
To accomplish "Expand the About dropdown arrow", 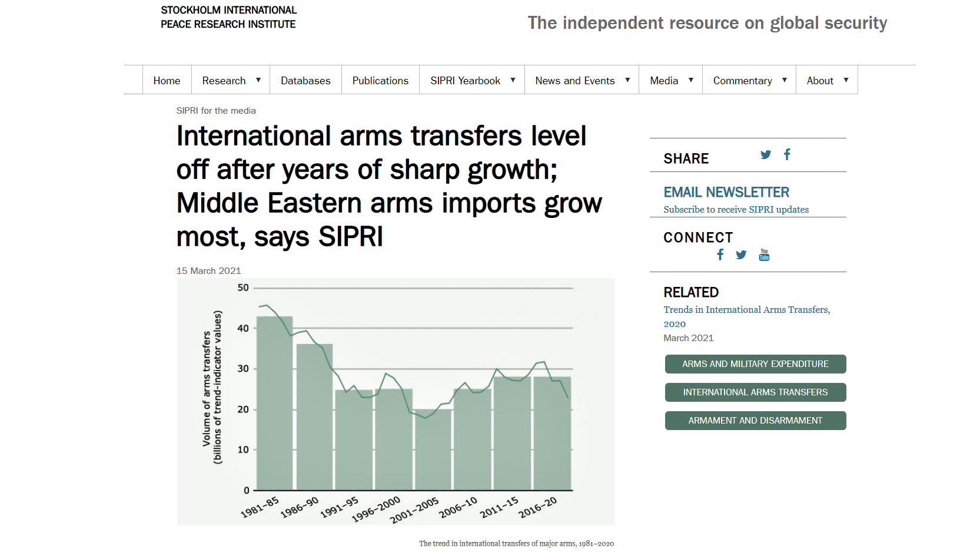I will pos(846,80).
